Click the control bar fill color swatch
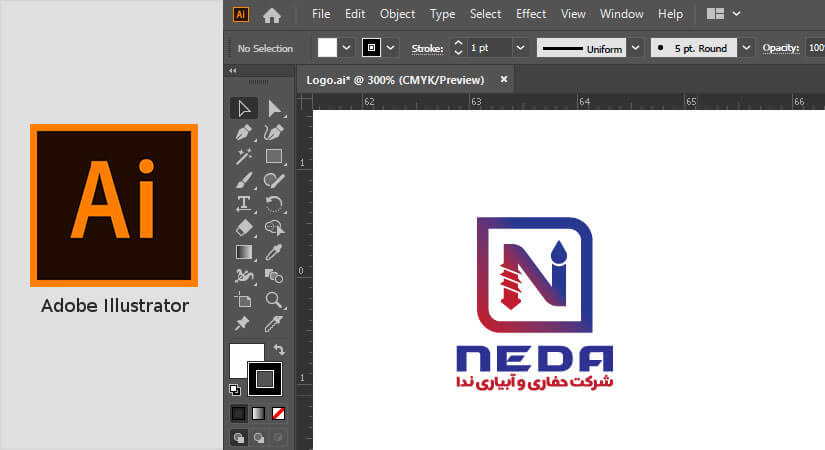The image size is (825, 450). (327, 48)
